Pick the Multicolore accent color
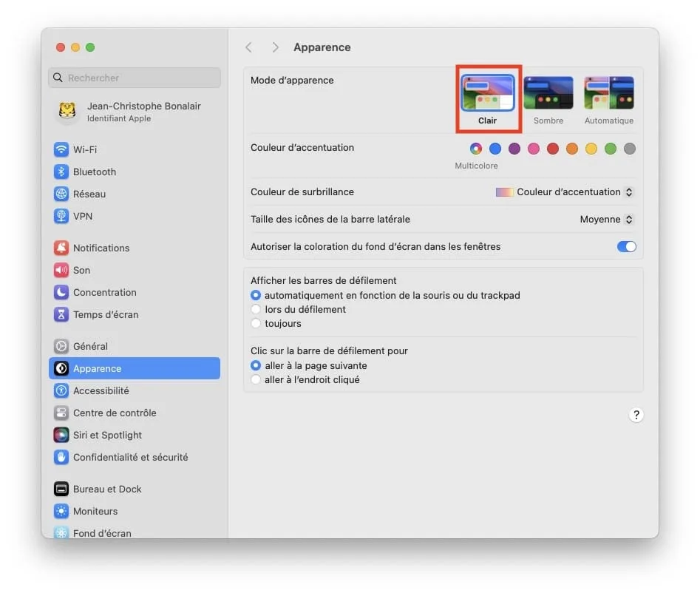The width and height of the screenshot is (700, 593). pos(476,149)
